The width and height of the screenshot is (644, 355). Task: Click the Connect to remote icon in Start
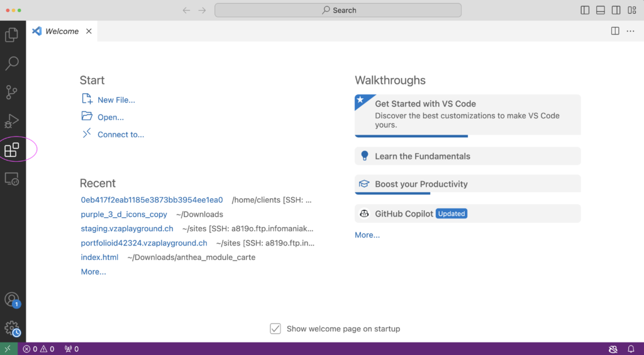tap(87, 133)
